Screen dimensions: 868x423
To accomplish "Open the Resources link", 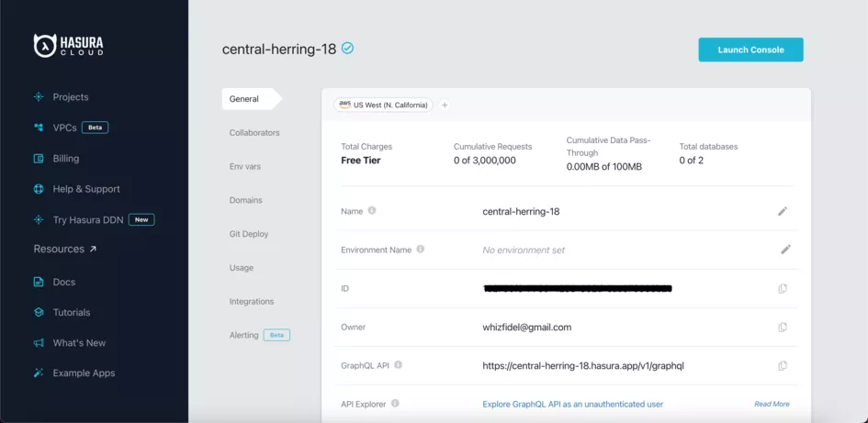I will 59,249.
